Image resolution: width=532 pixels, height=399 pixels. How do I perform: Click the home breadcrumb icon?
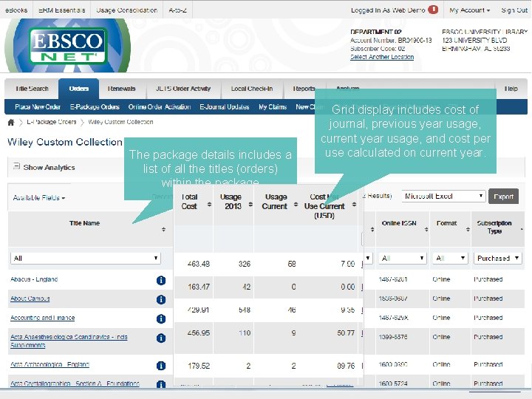coord(11,122)
